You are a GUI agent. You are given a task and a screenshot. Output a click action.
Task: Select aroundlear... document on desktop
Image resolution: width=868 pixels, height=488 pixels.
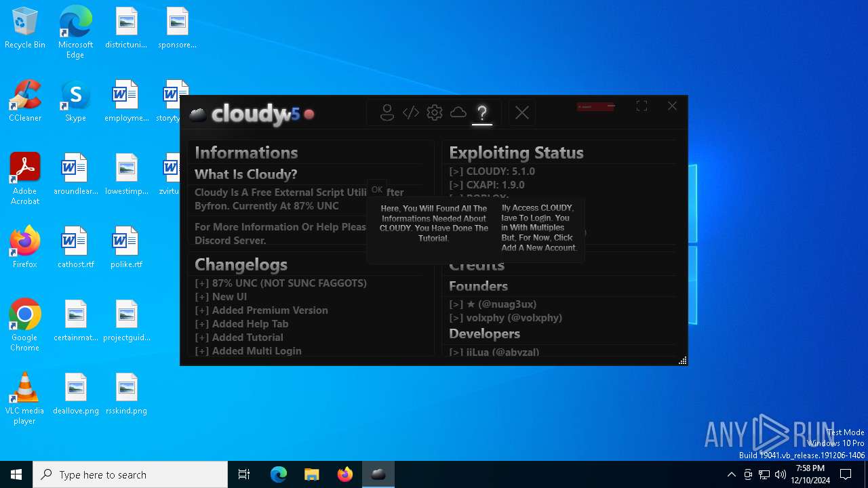75,174
